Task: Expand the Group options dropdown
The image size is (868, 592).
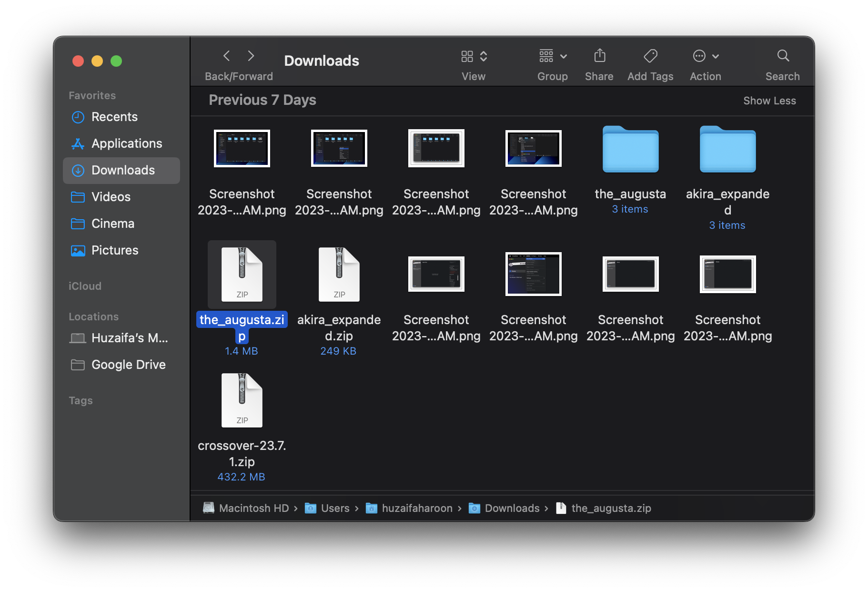Action: tap(553, 56)
